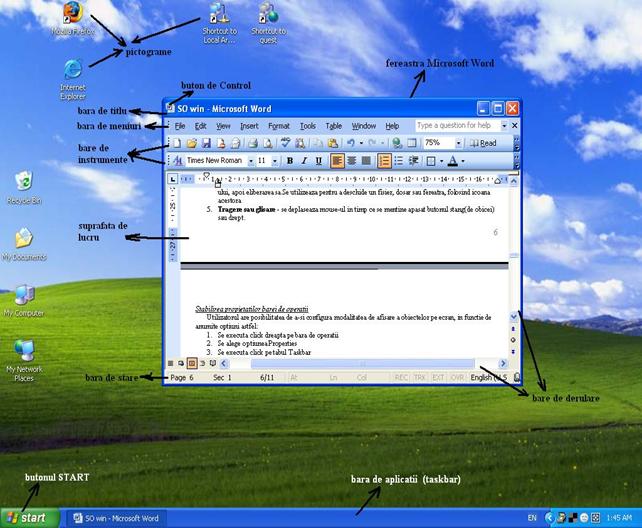The image size is (642, 528).
Task: Toggle Underline formatting
Action: pyautogui.click(x=319, y=161)
